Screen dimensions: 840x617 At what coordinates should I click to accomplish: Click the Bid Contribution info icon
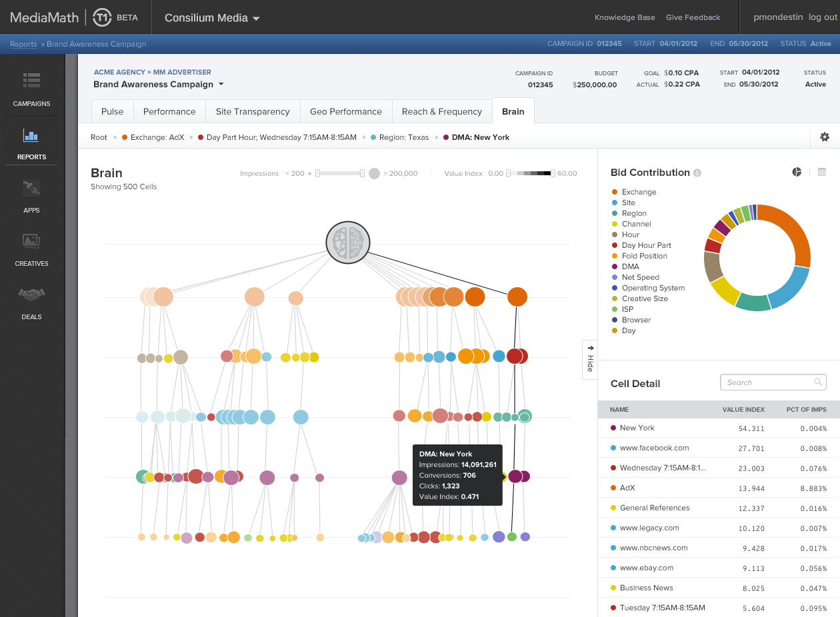[697, 173]
